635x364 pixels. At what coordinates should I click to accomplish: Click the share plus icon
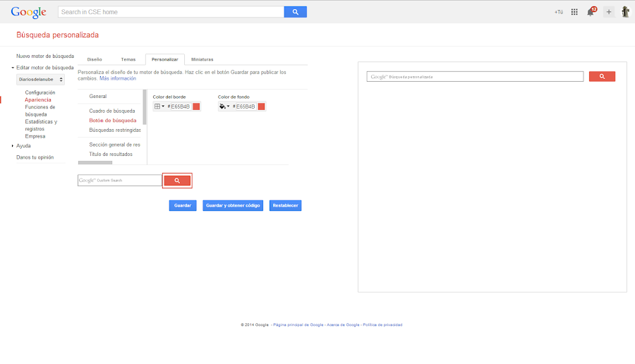point(609,12)
